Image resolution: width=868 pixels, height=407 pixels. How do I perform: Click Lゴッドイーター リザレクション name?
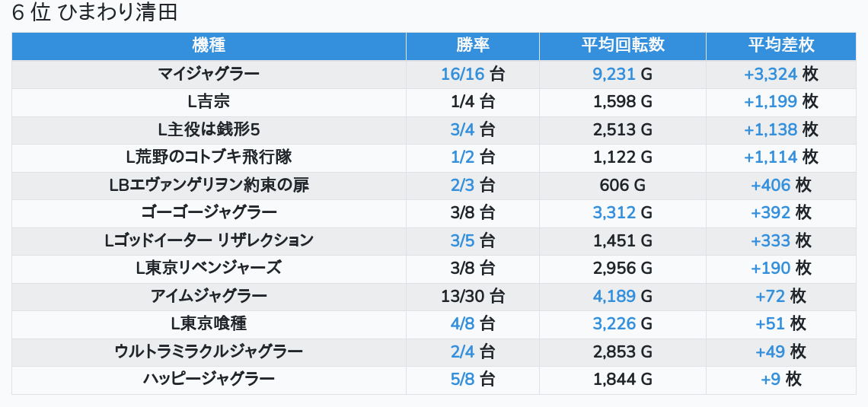point(209,240)
